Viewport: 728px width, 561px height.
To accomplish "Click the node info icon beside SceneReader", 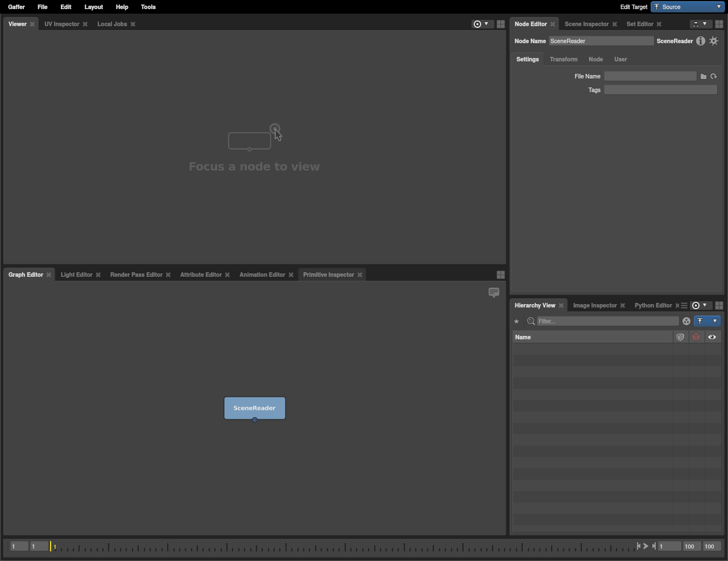I will pyautogui.click(x=701, y=41).
